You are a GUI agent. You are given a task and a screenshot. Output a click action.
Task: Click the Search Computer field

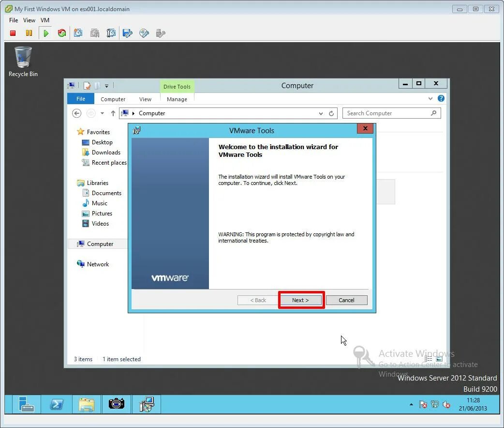click(x=391, y=113)
